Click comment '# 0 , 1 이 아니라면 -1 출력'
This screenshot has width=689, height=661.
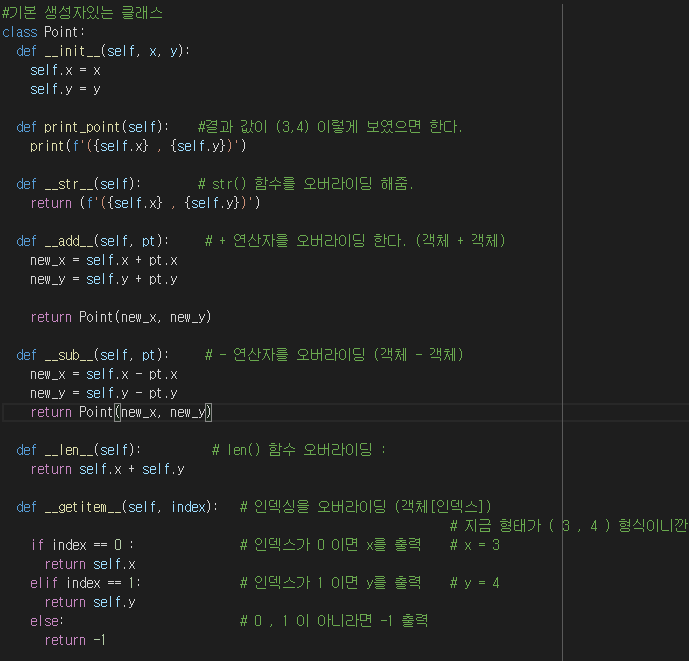point(334,621)
